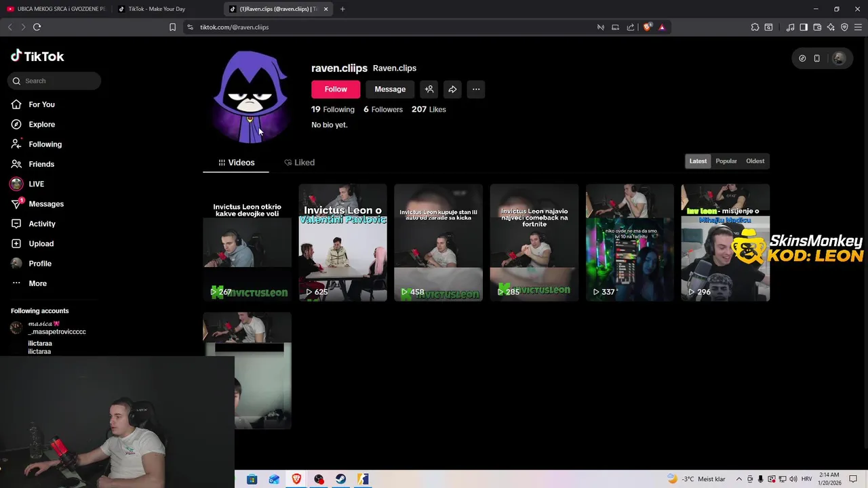The image size is (868, 488).
Task: Open Messages in the sidebar
Action: [x=46, y=204]
